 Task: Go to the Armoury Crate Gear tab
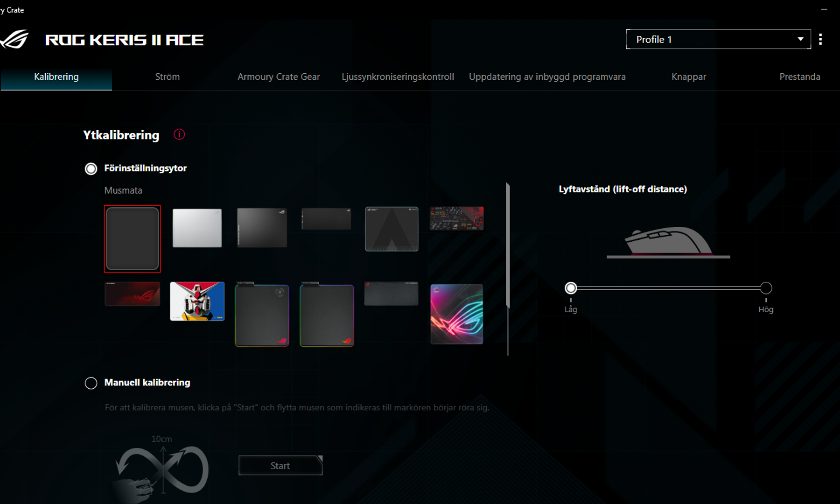click(279, 77)
